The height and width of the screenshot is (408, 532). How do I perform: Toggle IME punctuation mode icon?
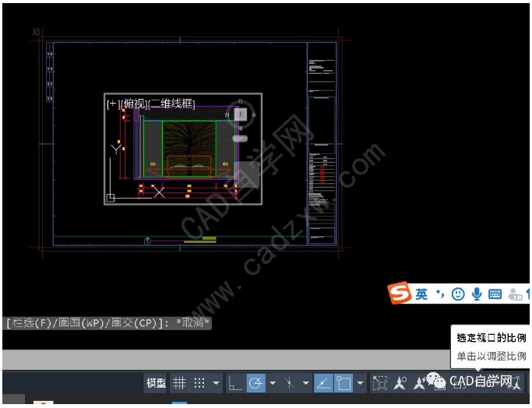point(440,294)
